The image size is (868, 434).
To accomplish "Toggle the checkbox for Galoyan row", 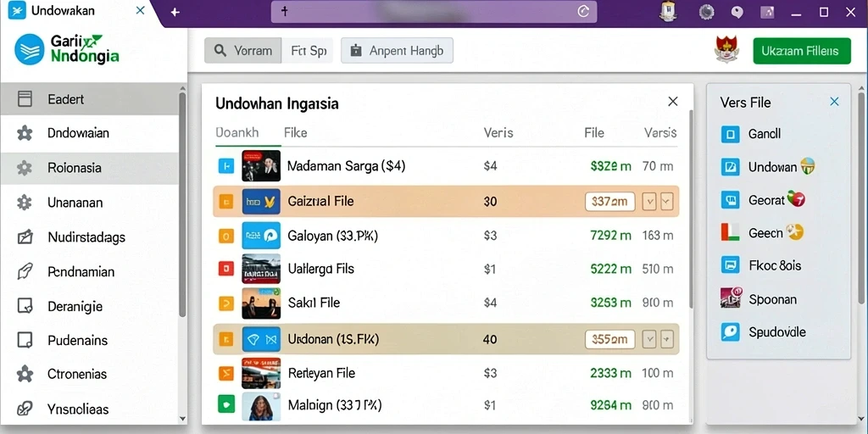I will click(226, 236).
